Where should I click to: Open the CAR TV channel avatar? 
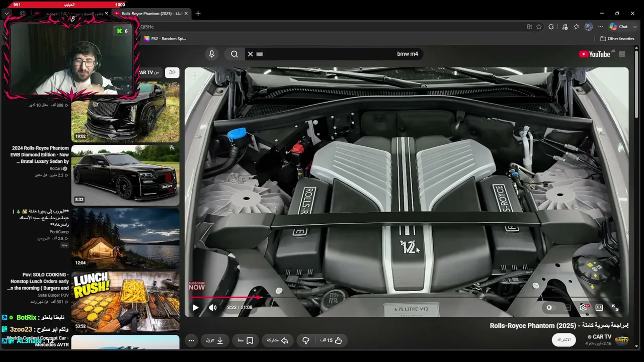tap(622, 340)
